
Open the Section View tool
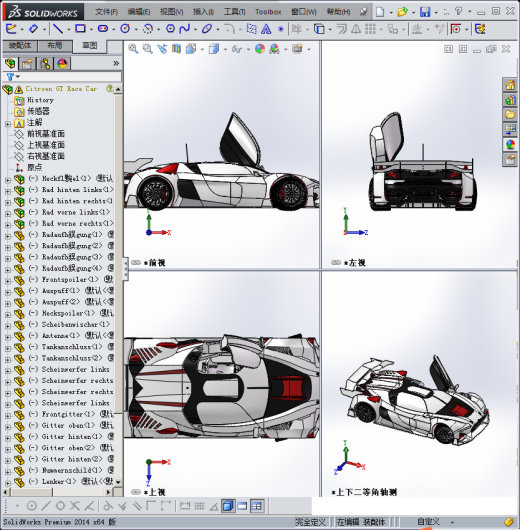pyautogui.click(x=176, y=49)
